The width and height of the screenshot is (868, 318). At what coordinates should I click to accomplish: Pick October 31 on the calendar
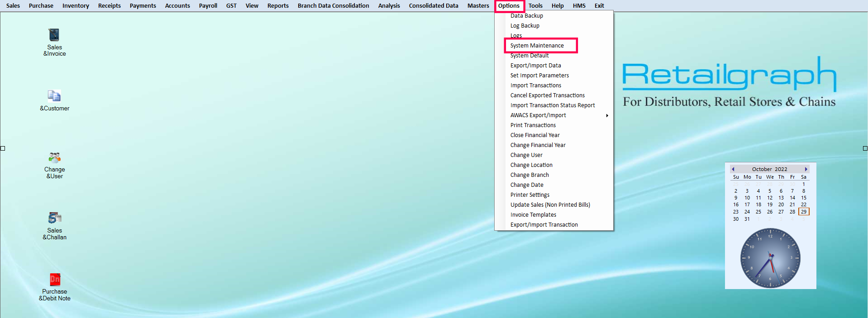pyautogui.click(x=747, y=219)
